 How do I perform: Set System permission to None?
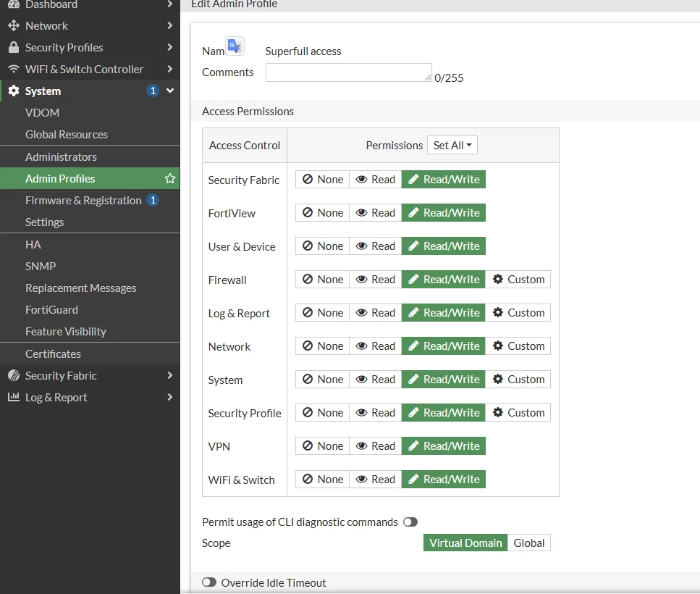[322, 379]
